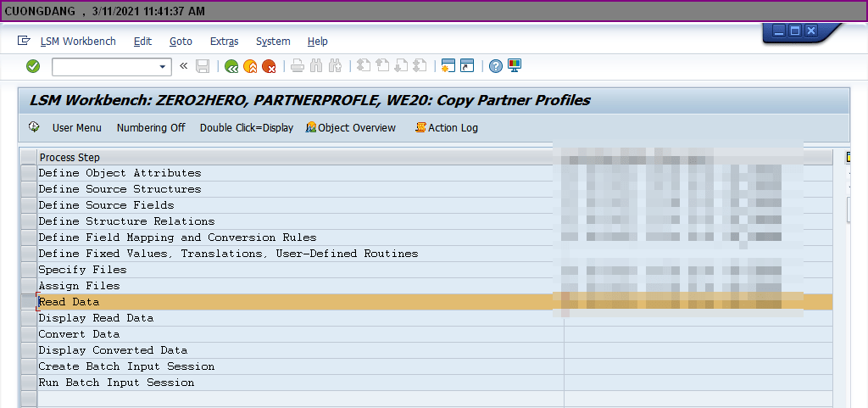Click the red Cancel icon
The image size is (868, 408).
269,66
